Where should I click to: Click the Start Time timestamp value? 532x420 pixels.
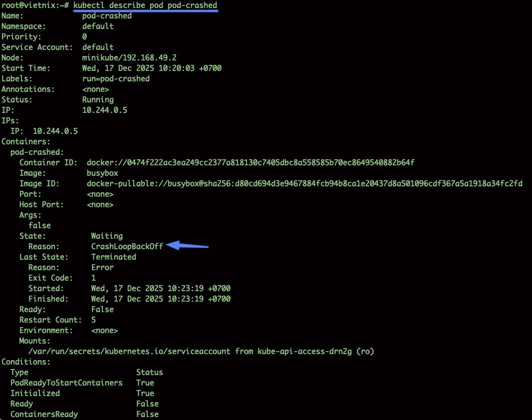pyautogui.click(x=152, y=68)
